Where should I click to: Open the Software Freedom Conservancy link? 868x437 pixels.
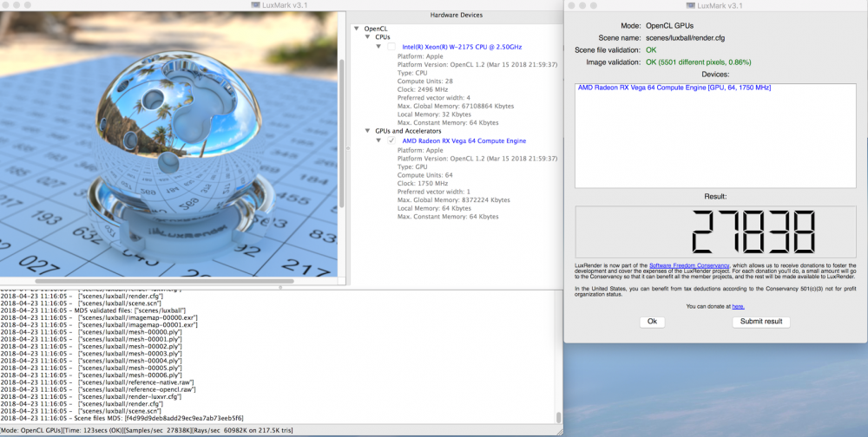click(x=689, y=265)
